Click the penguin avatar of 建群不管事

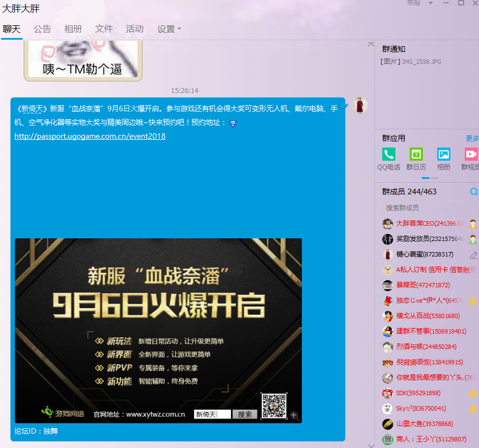pyautogui.click(x=388, y=331)
